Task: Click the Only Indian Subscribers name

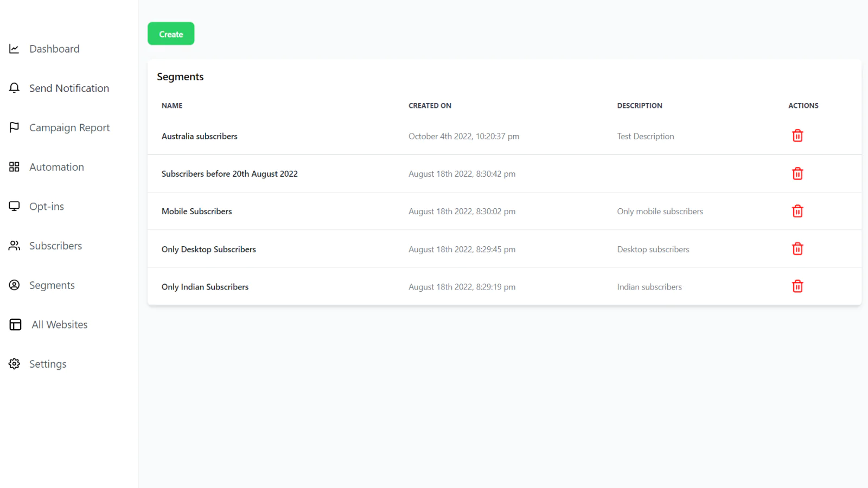Action: click(205, 287)
